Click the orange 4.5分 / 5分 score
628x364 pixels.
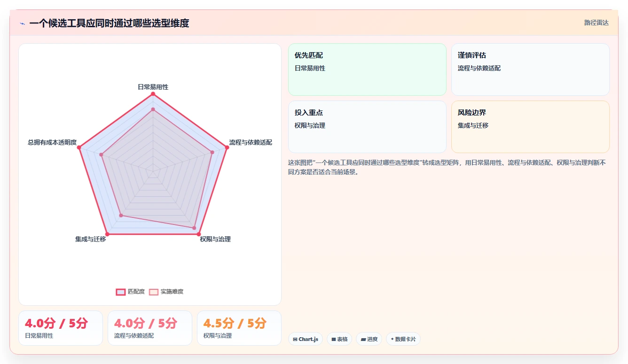point(235,323)
